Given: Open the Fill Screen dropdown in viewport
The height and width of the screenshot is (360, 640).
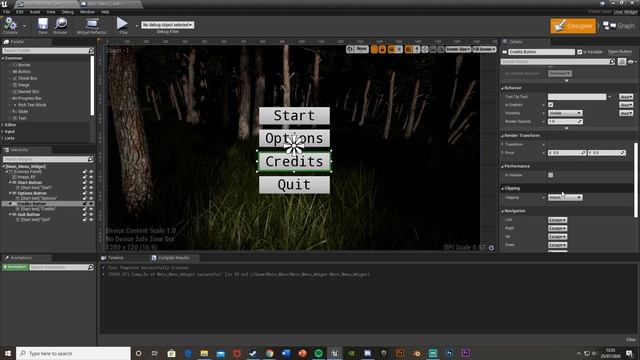Looking at the screenshot, I should coord(484,49).
